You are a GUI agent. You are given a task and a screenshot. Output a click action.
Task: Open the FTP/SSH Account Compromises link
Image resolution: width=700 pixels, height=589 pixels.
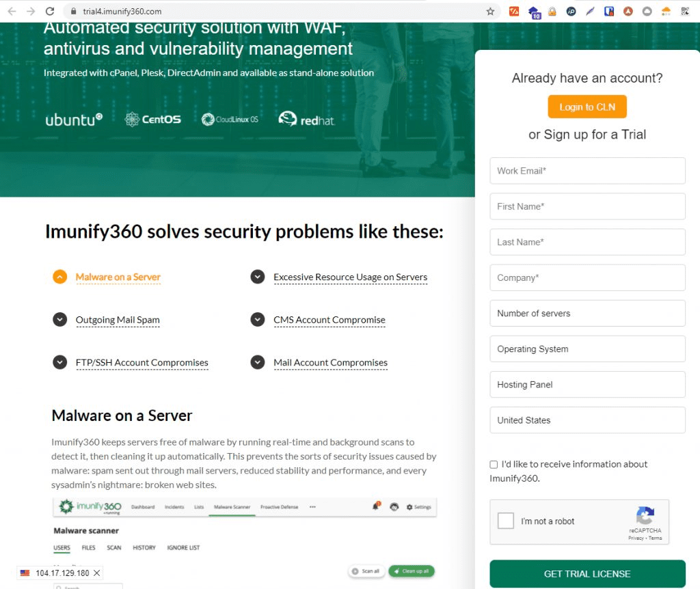[142, 362]
